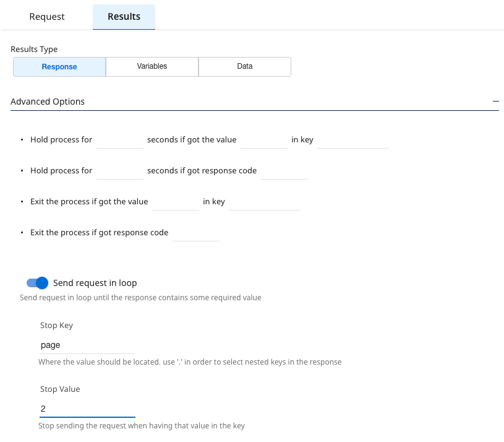Click the Stop Value field containing 2

click(87, 409)
